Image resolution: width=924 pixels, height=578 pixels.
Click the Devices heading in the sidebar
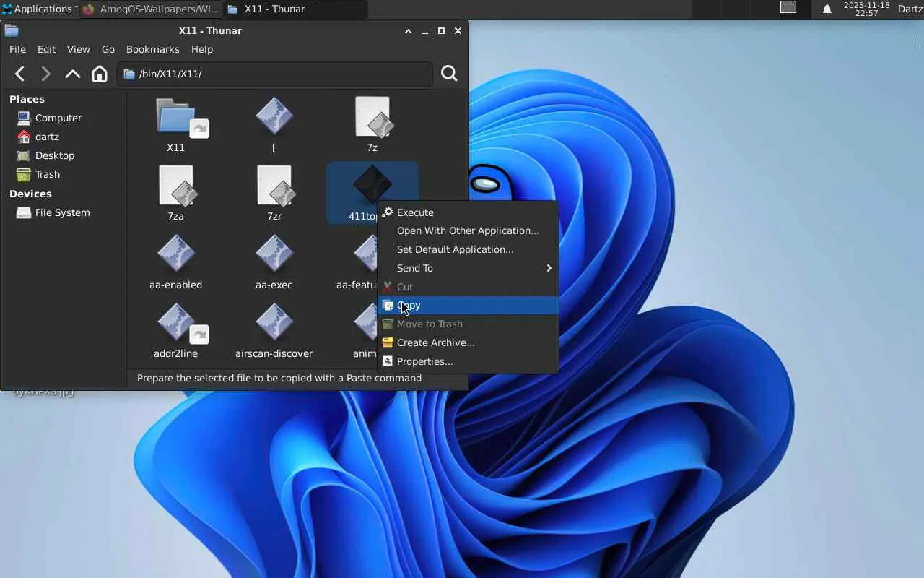(30, 194)
